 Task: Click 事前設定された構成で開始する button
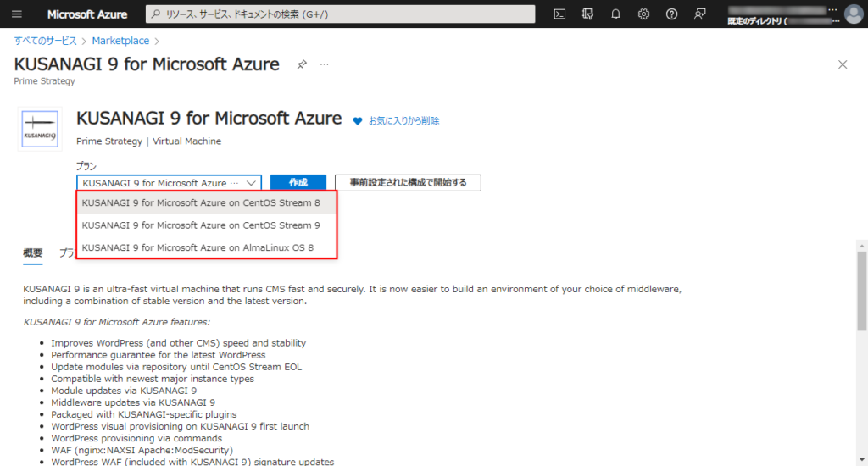click(x=408, y=183)
